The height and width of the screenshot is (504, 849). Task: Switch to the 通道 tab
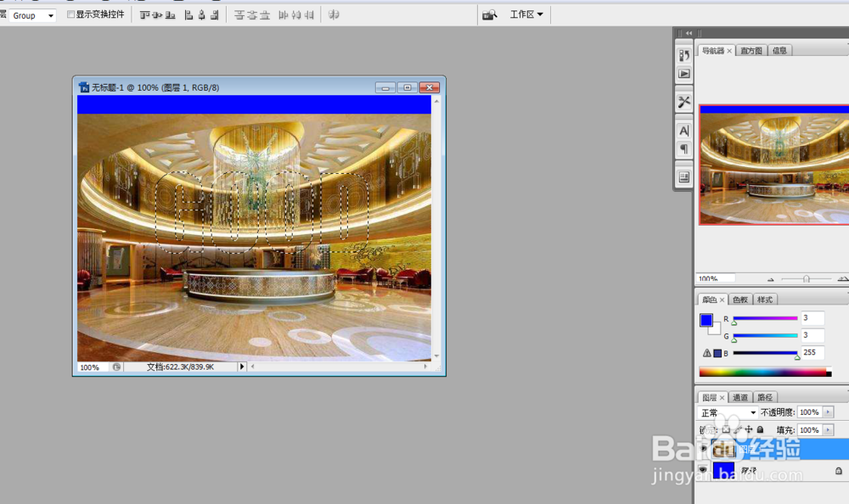tap(740, 397)
